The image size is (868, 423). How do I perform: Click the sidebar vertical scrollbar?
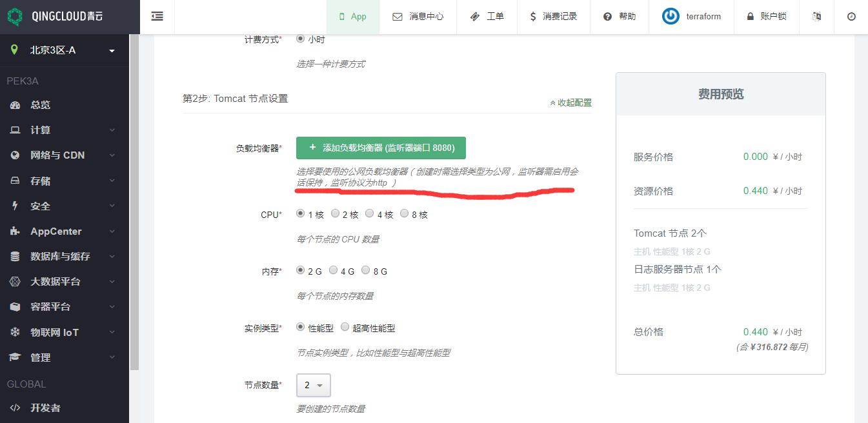pos(135,193)
